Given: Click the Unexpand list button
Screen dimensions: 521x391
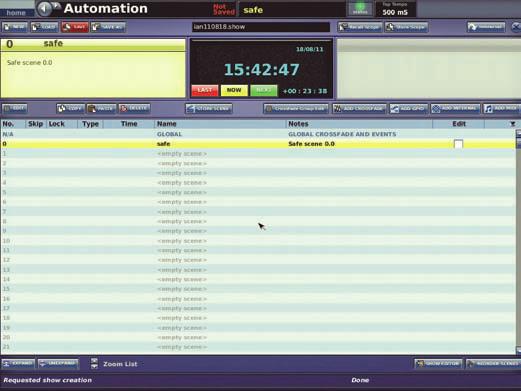Looking at the screenshot, I should tap(58, 363).
